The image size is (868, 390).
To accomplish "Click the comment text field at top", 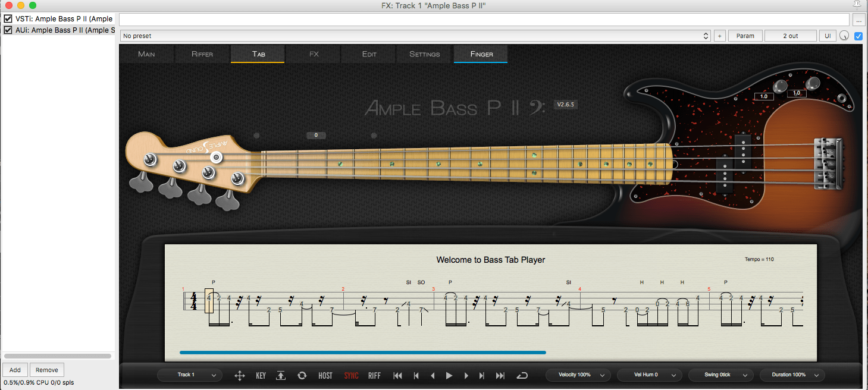I will [484, 20].
